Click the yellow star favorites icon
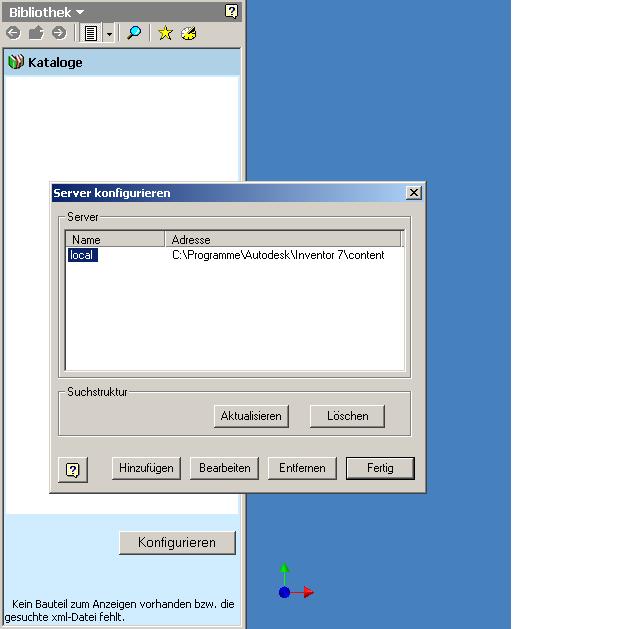Screen dimensions: 640x629 point(165,33)
